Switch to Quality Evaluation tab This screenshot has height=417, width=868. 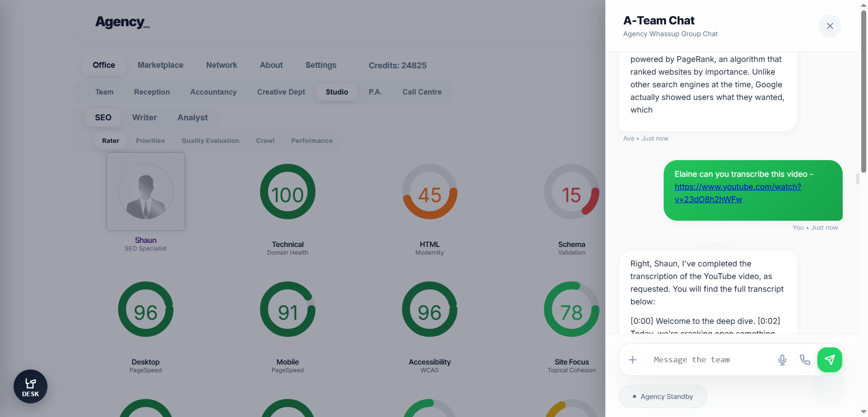click(x=210, y=141)
